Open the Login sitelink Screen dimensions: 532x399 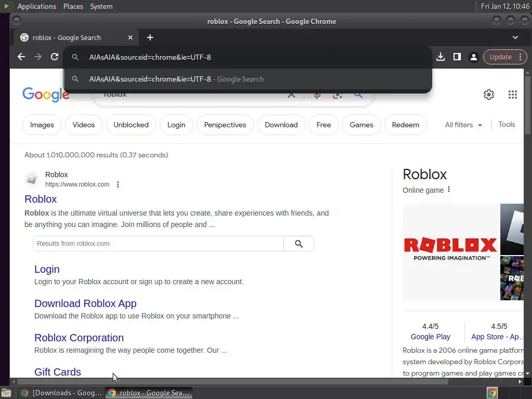pos(47,270)
